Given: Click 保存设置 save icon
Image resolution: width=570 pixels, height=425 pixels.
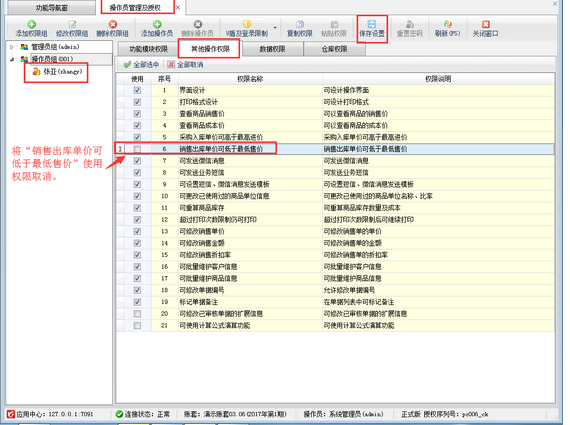Looking at the screenshot, I should click(x=372, y=24).
